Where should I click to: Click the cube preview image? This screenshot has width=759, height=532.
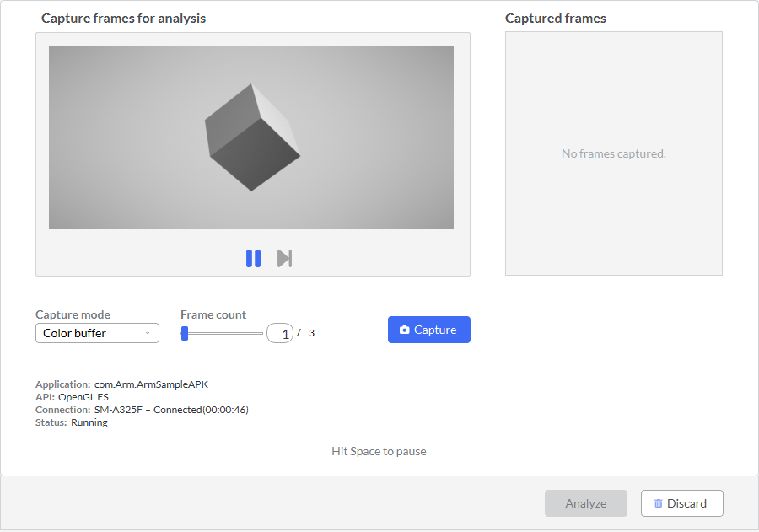point(251,137)
